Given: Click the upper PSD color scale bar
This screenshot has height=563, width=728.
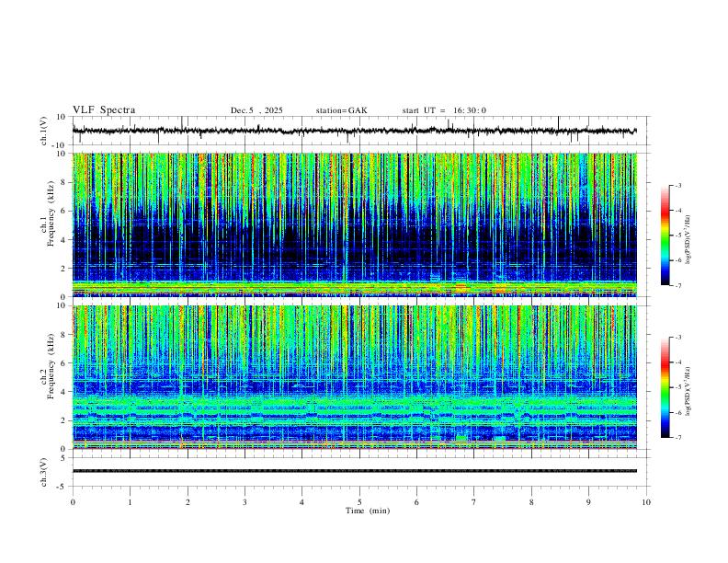Looking at the screenshot, I should 665,236.
